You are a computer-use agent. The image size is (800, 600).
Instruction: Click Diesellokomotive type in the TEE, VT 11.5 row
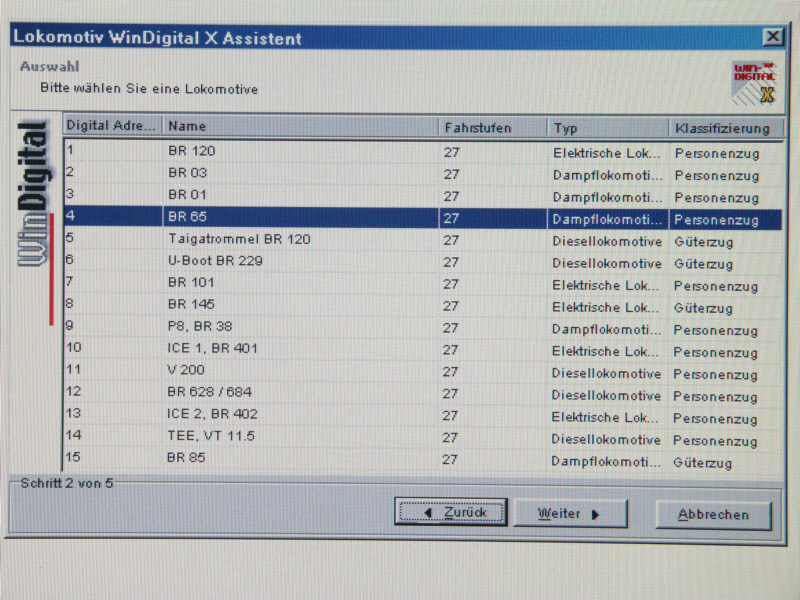pos(606,440)
